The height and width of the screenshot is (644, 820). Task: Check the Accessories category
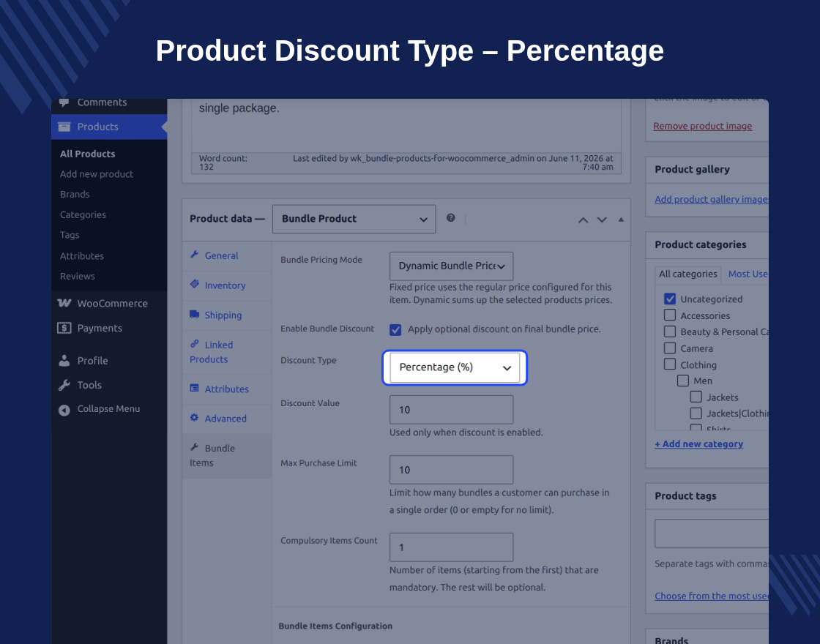click(670, 315)
